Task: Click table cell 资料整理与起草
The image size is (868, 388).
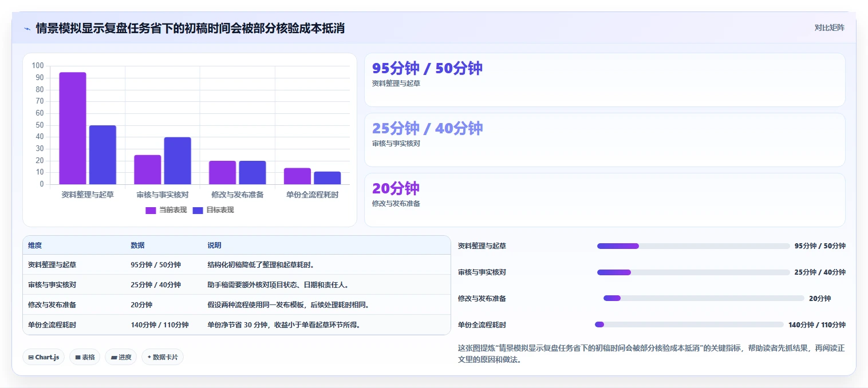Action: point(52,265)
